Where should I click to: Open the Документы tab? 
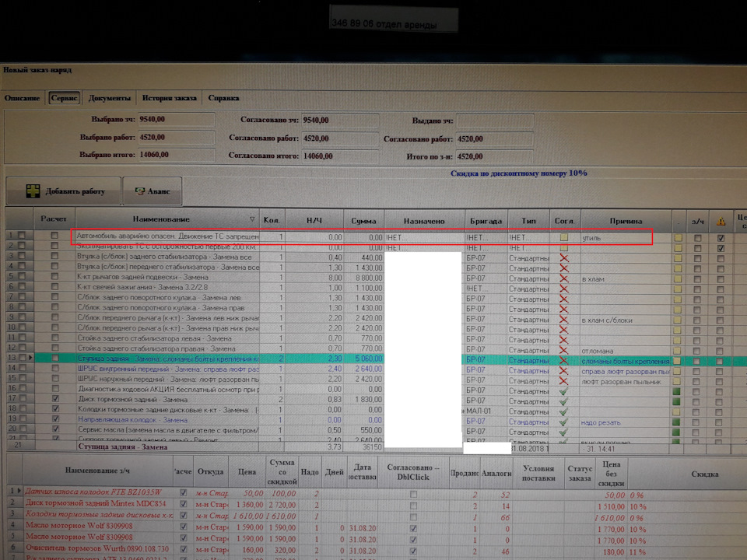tap(110, 98)
